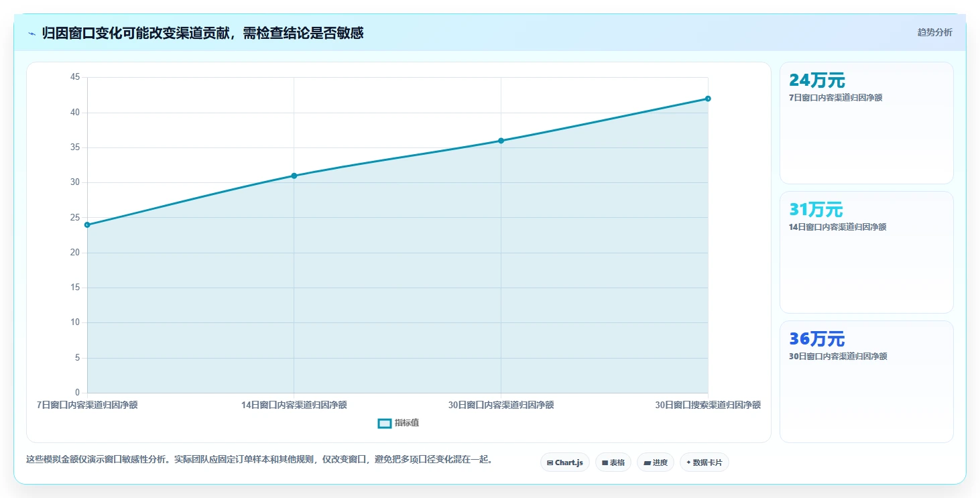Click card label 7日窗口内容渠道归因净额

(x=835, y=98)
